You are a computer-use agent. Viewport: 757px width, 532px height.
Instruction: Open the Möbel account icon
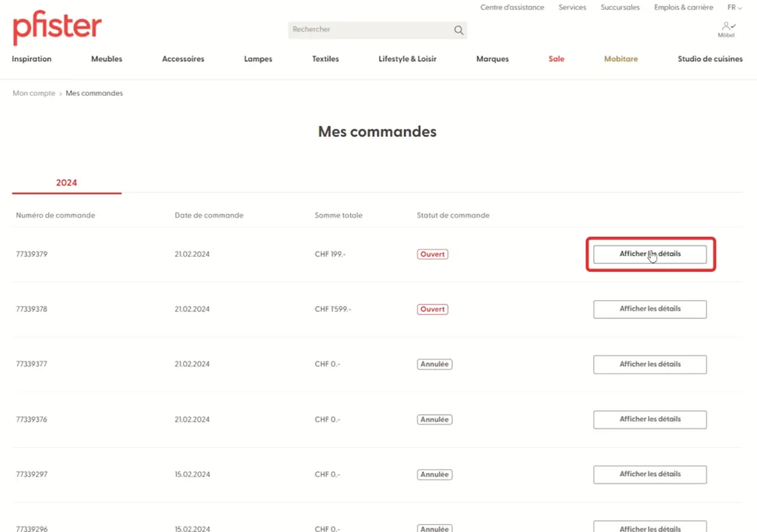[x=726, y=28]
